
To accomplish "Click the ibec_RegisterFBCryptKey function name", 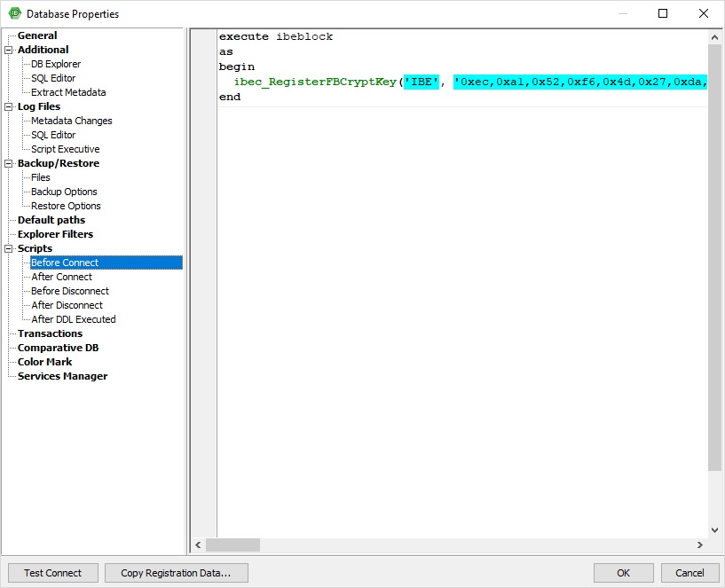I will coord(315,82).
